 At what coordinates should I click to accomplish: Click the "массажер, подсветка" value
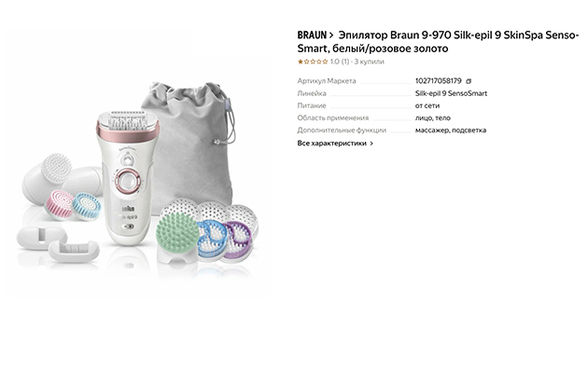[x=451, y=131]
